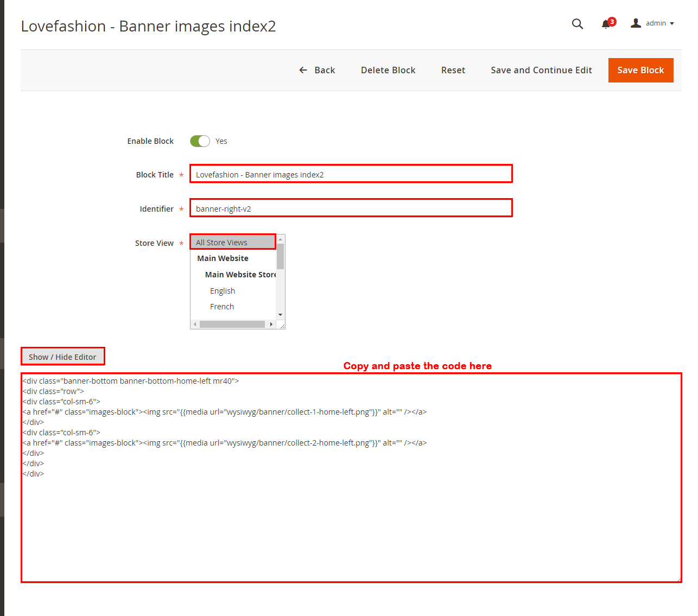Click Store View list scroll down arrow
This screenshot has width=698, height=616.
(x=281, y=315)
